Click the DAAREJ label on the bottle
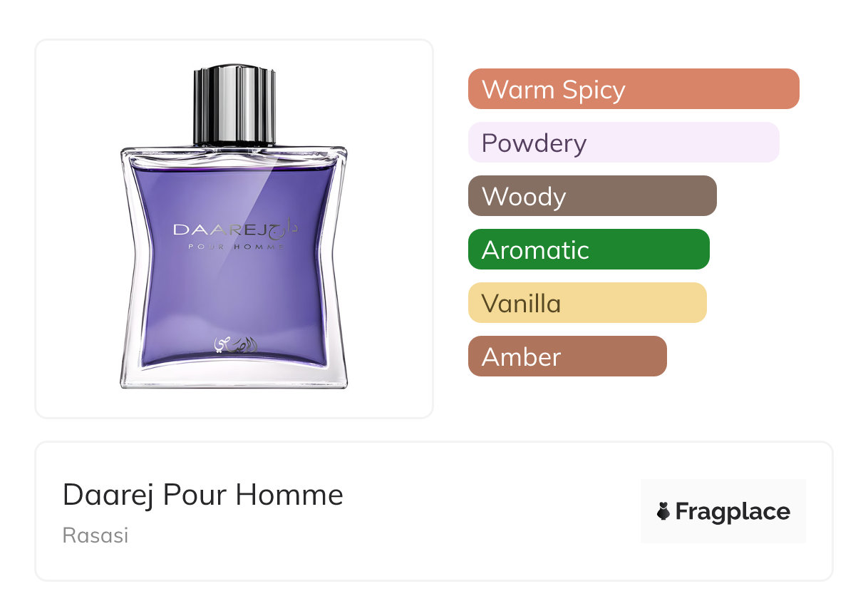The height and width of the screenshot is (616, 868). click(x=219, y=230)
